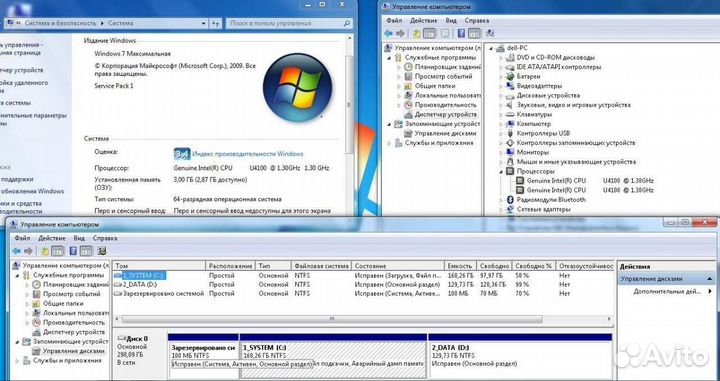720x381 pixels.
Task: Select 1_SYSTEM (C:) partition block in disk map
Action: point(333,356)
